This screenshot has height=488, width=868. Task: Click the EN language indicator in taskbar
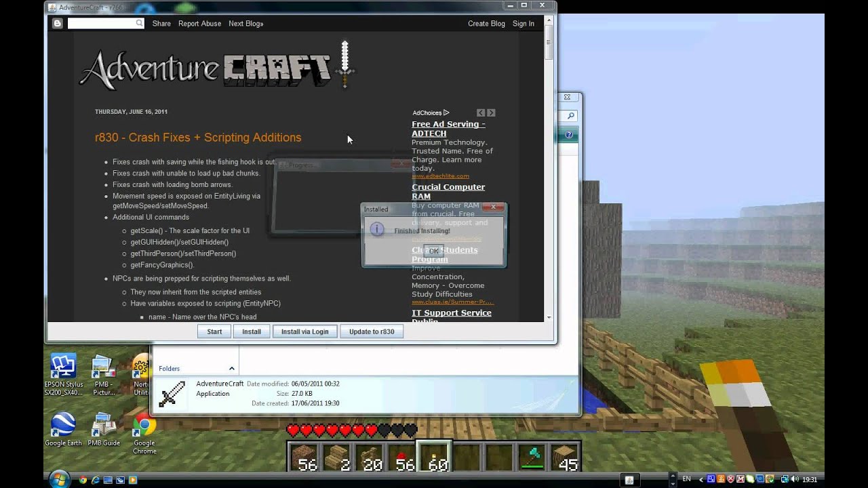click(x=686, y=479)
